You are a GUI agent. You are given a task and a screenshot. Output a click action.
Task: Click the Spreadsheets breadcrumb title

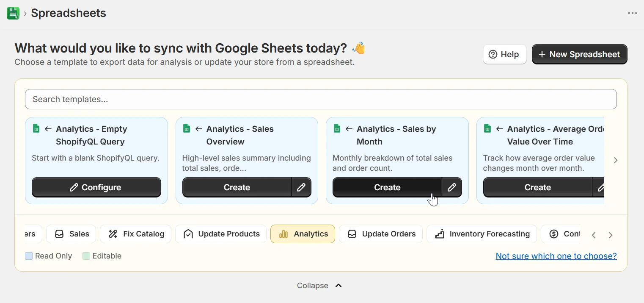(x=69, y=13)
